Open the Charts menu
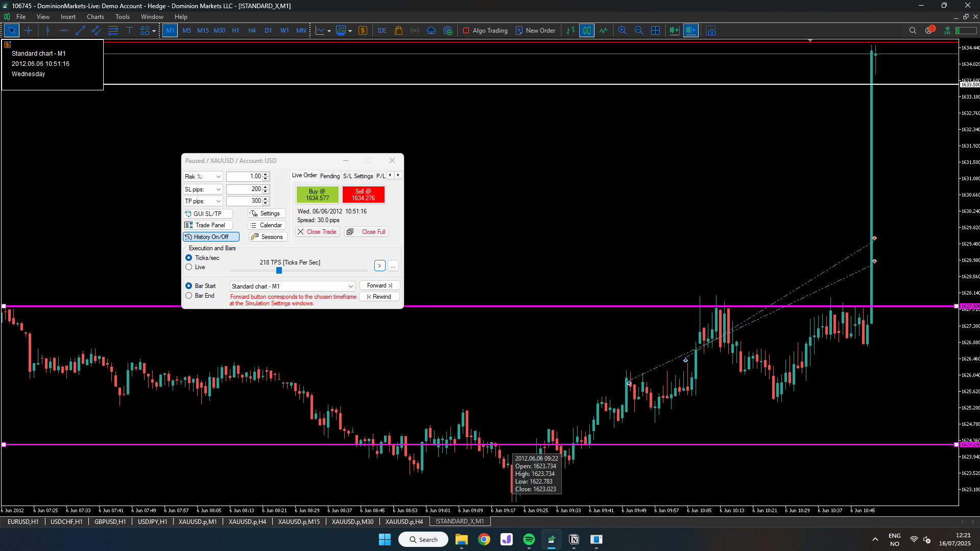Viewport: 980px width, 551px height. 95,17
